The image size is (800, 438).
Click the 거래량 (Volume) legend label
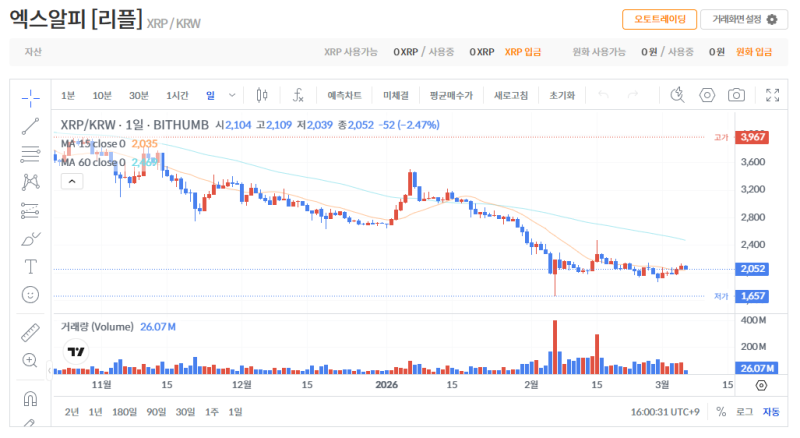coord(97,327)
